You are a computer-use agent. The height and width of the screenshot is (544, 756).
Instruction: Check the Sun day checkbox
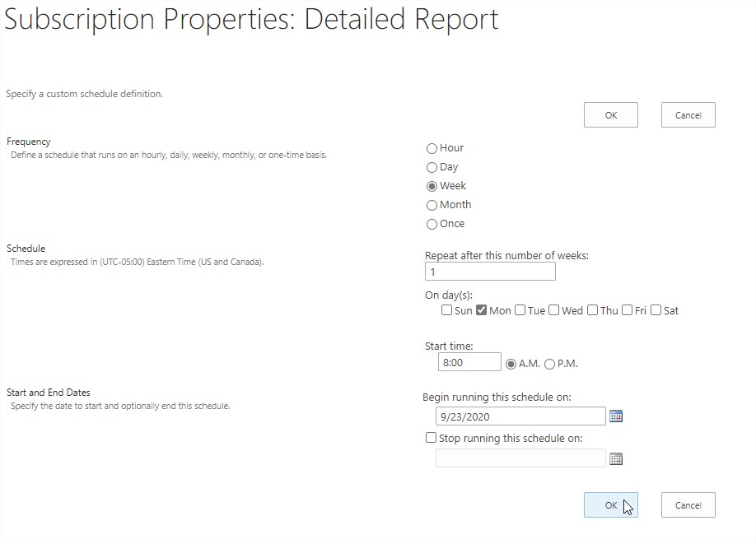pos(446,309)
